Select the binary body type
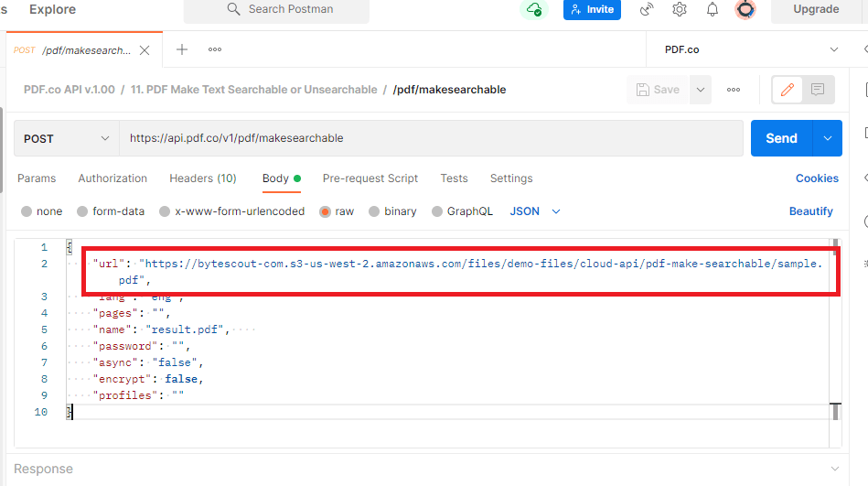The image size is (868, 486). (x=374, y=211)
